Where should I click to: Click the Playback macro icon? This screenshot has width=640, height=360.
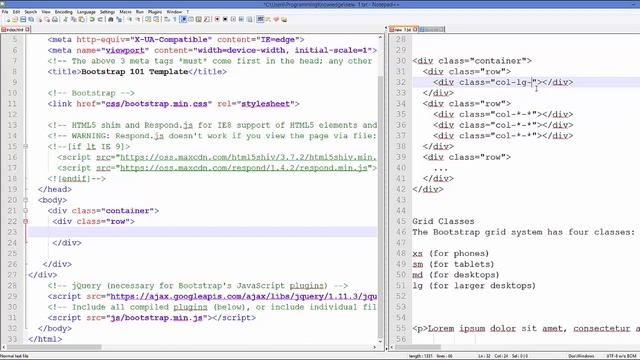point(233,19)
